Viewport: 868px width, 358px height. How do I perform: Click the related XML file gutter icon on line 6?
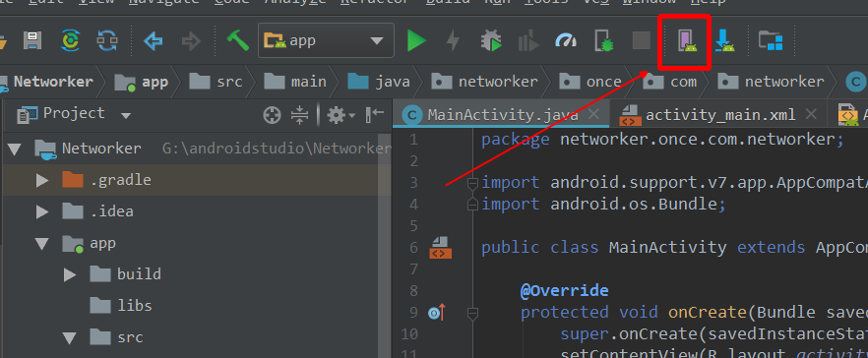[441, 247]
